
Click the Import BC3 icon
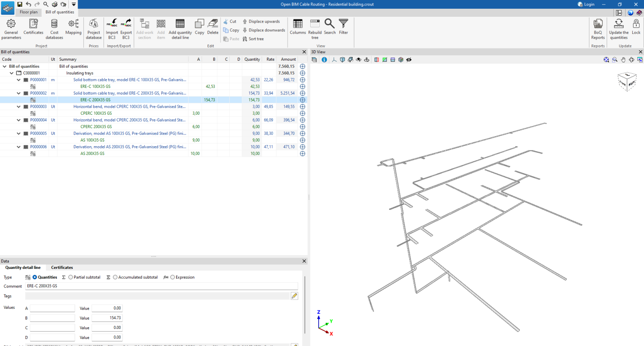111,28
